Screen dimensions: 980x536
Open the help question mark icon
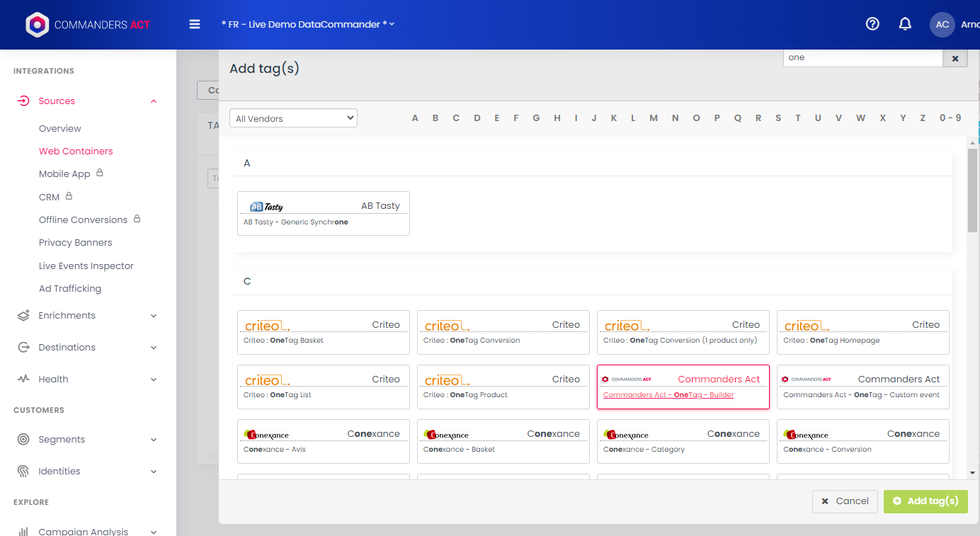click(x=872, y=24)
